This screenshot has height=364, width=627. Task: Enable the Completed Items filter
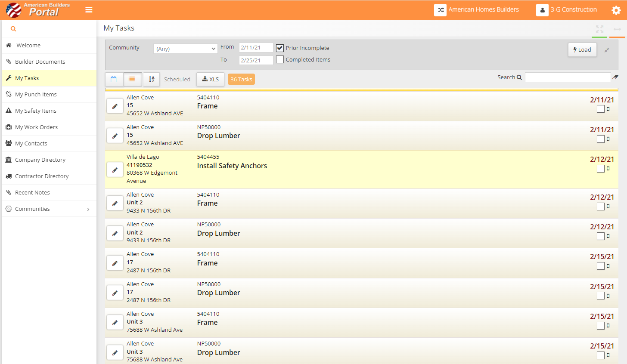280,59
